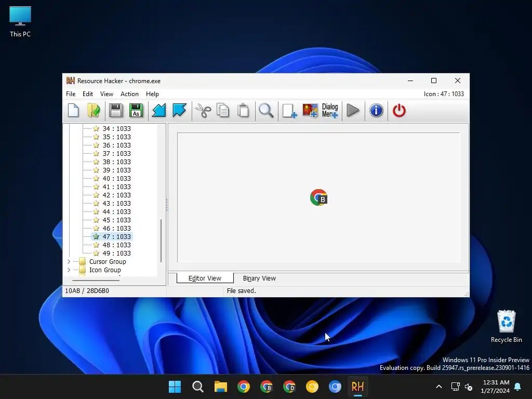Click the green Save As floppy icon
Viewport: 532px width, 399px height.
click(136, 111)
